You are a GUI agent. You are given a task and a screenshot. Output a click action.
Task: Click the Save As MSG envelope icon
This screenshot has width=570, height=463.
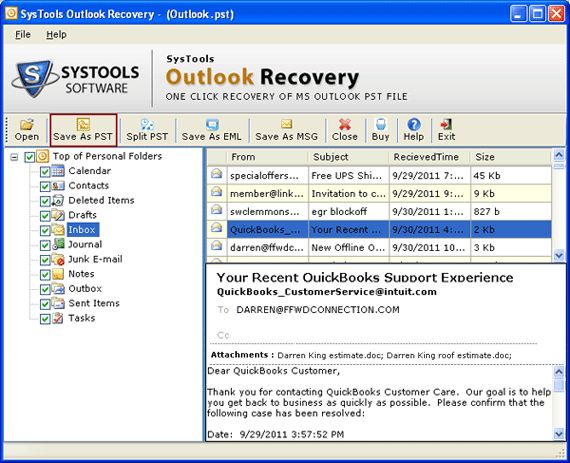[286, 124]
